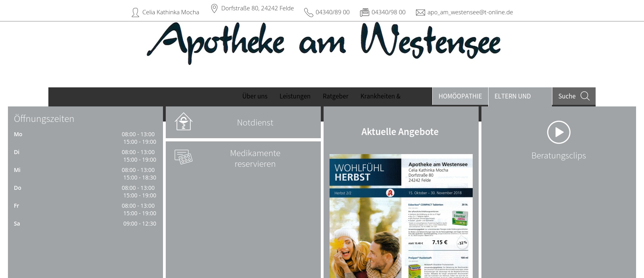Click the Mo row in opening hours
Image resolution: width=644 pixels, height=278 pixels.
coord(85,138)
